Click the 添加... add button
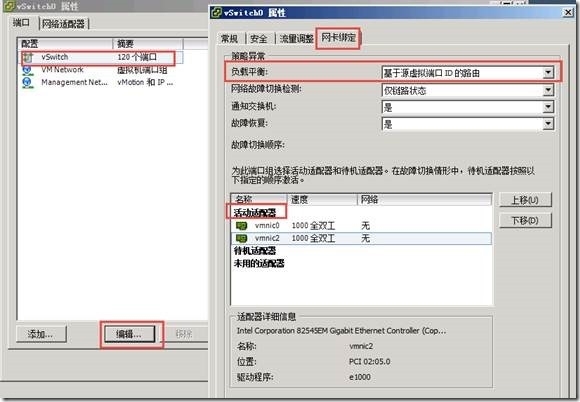 pos(41,334)
